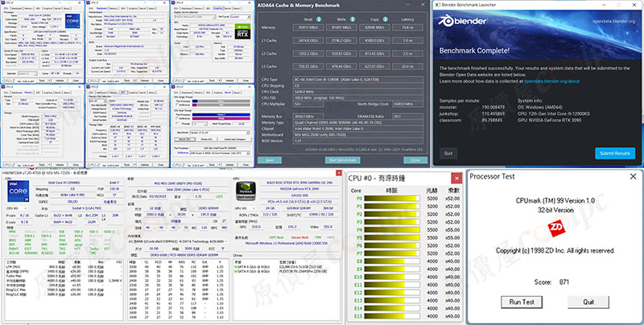Open the opendata.blender.org/about link
This screenshot has height=325, width=644.
pos(551,81)
